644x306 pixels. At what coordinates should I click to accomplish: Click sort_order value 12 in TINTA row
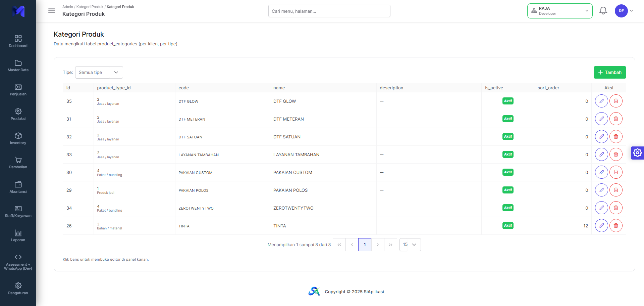586,226
